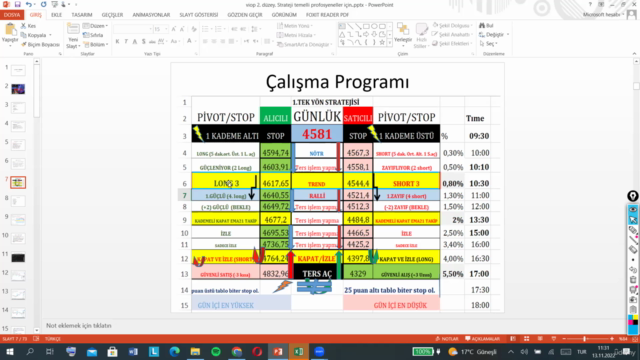This screenshot has height=360, width=640.
Task: Switch to the EKLE tab
Action: click(x=56, y=15)
